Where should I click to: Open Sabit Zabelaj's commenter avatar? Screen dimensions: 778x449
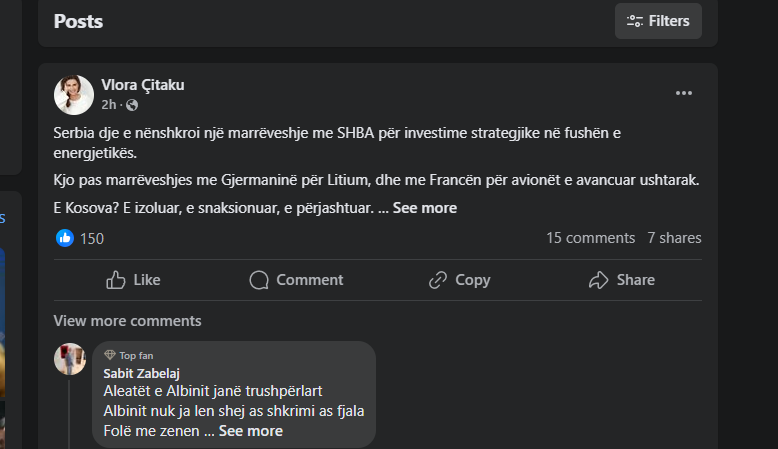point(70,359)
